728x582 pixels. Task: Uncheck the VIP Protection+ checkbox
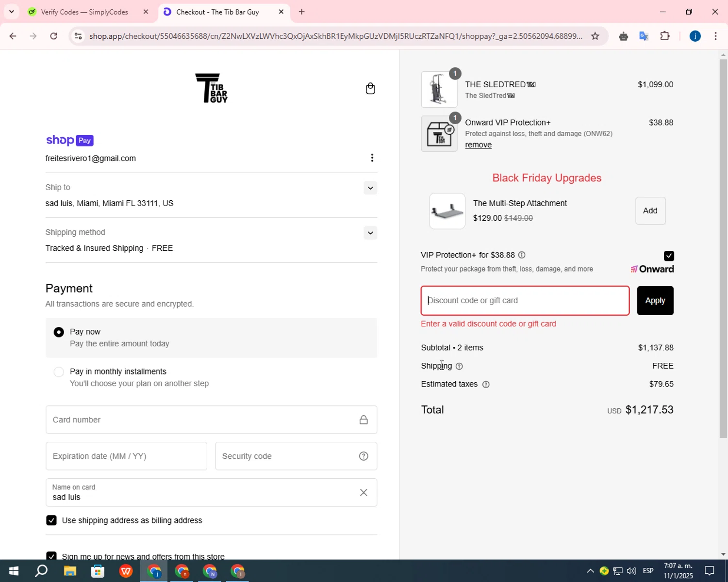tap(669, 256)
